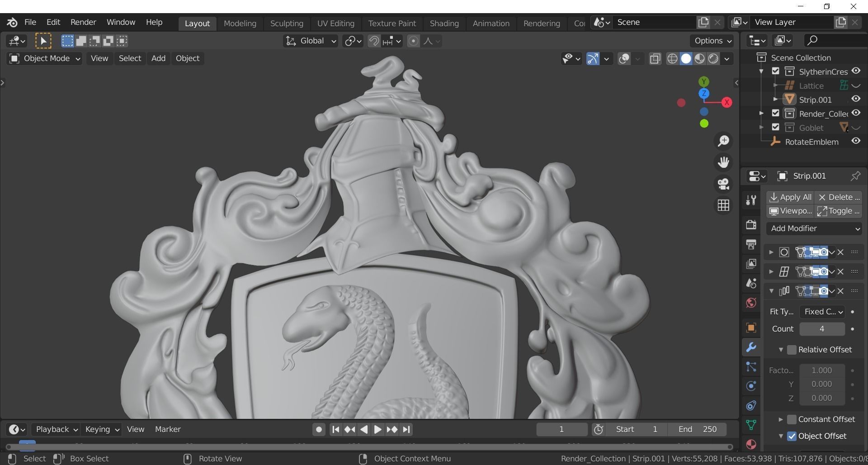Toggle show overlays button
This screenshot has width=868, height=465.
(624, 59)
